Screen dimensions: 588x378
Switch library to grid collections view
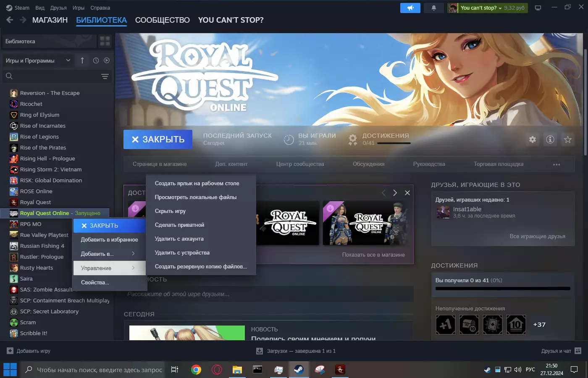pos(105,41)
